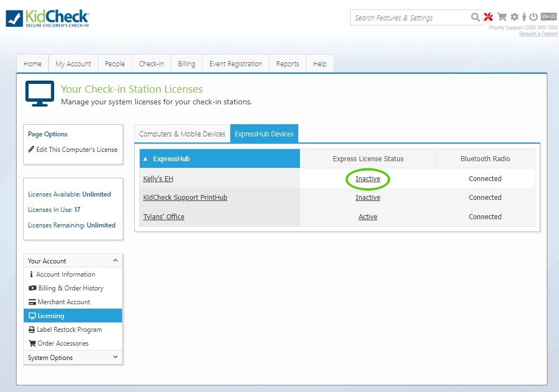Click the search magnifier icon

(475, 17)
